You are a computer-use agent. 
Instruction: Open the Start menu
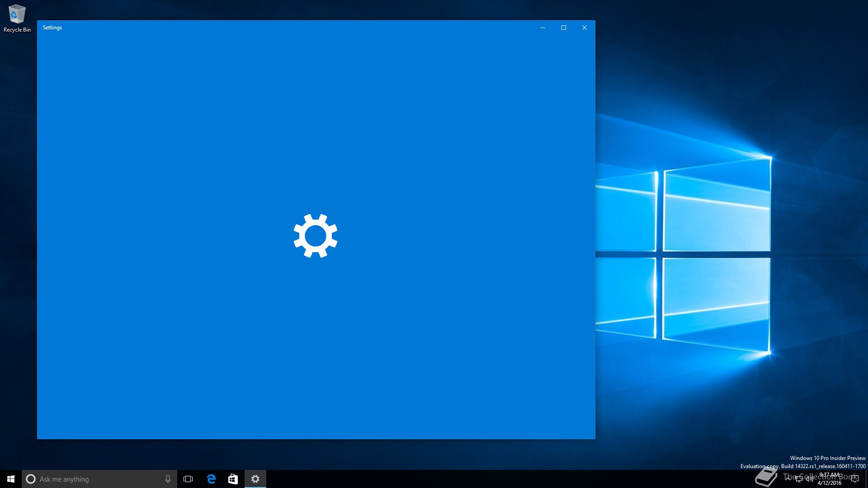[x=11, y=479]
